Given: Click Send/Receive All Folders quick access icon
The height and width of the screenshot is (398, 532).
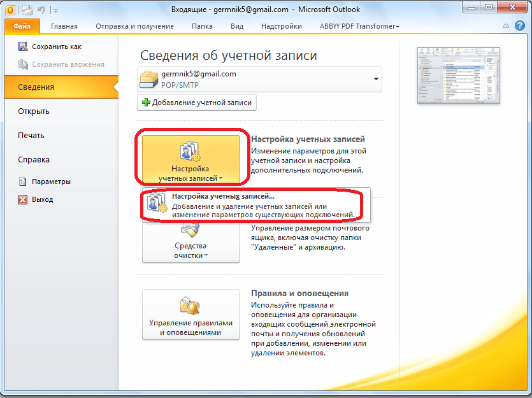Looking at the screenshot, I should (x=27, y=10).
